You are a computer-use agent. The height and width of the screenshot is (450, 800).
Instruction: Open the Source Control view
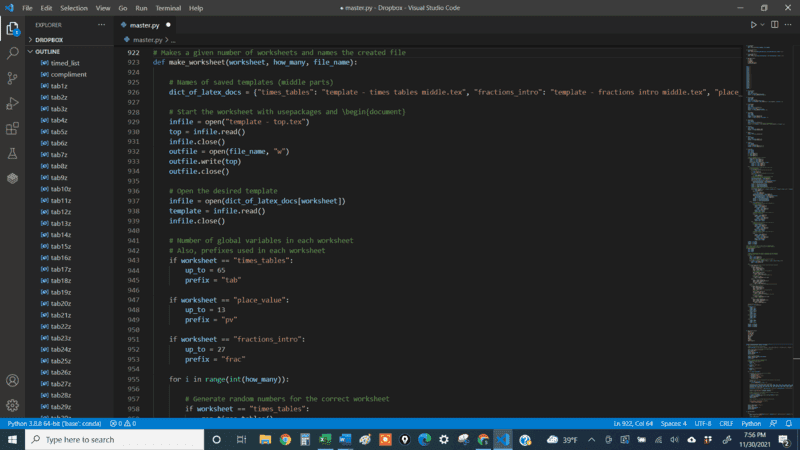click(12, 78)
